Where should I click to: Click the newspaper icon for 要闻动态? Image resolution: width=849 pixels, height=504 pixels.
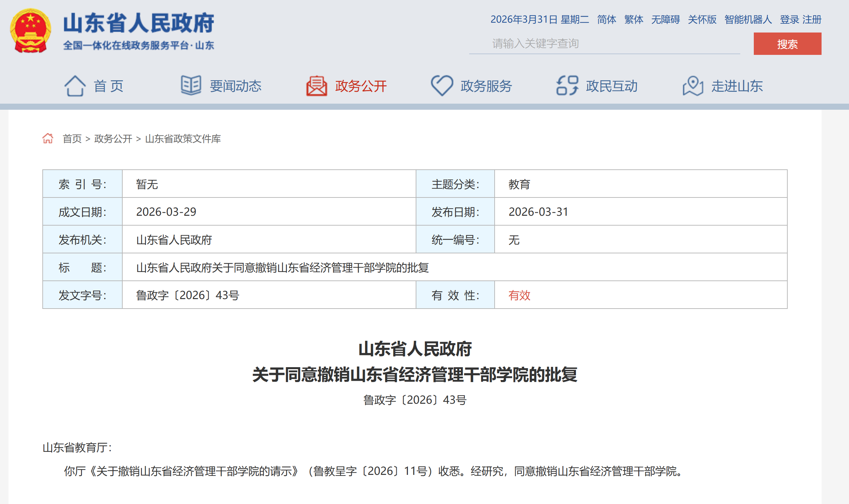pos(191,85)
